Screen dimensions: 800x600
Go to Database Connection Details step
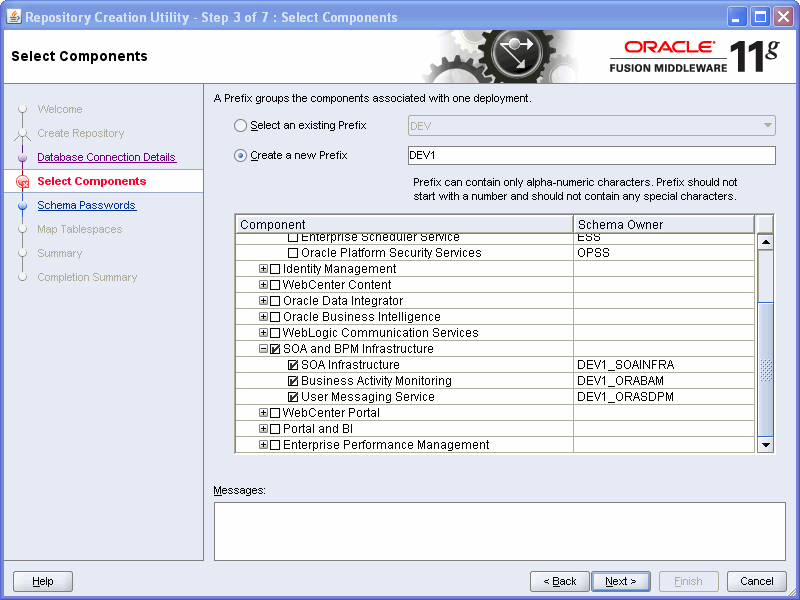tap(107, 157)
